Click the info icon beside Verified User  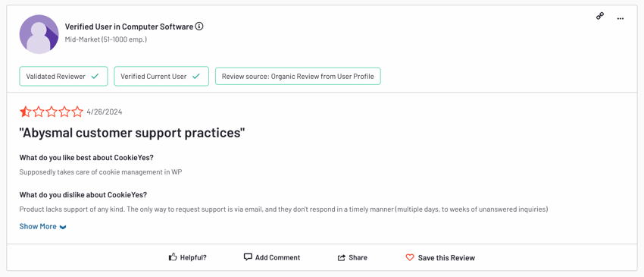[199, 27]
